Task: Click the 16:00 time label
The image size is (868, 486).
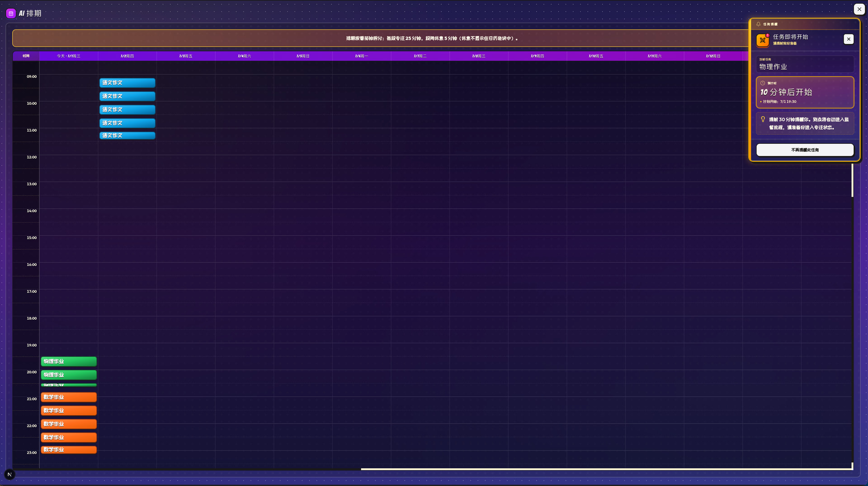Action: click(32, 265)
